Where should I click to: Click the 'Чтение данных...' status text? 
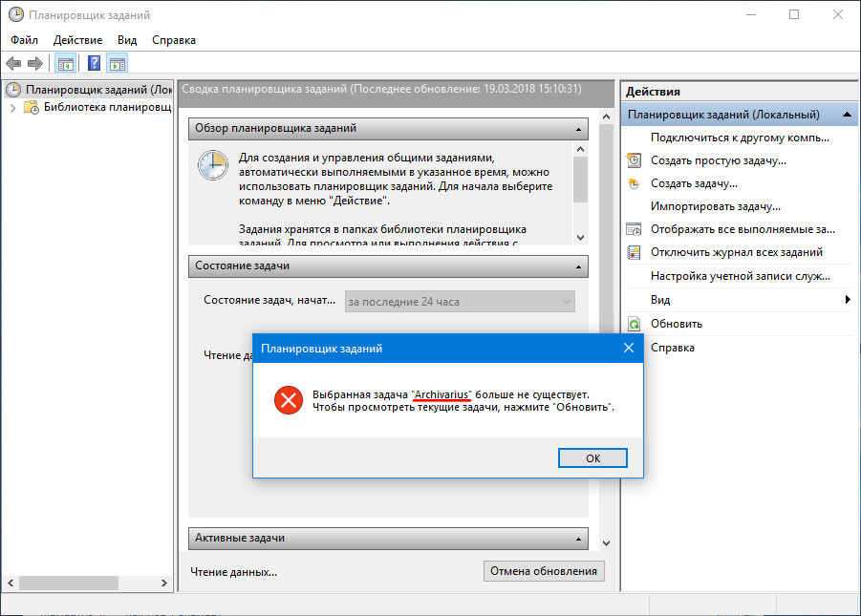[x=233, y=571]
